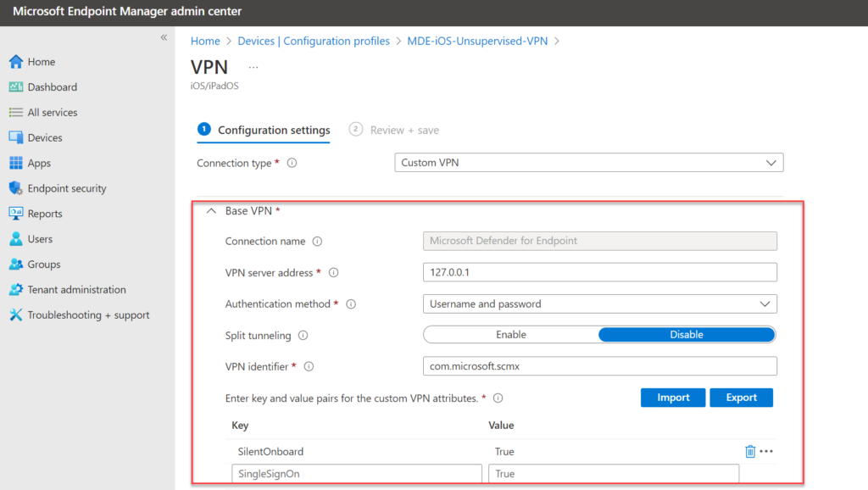868x490 pixels.
Task: Click the Groups icon in sidebar
Action: coord(16,264)
